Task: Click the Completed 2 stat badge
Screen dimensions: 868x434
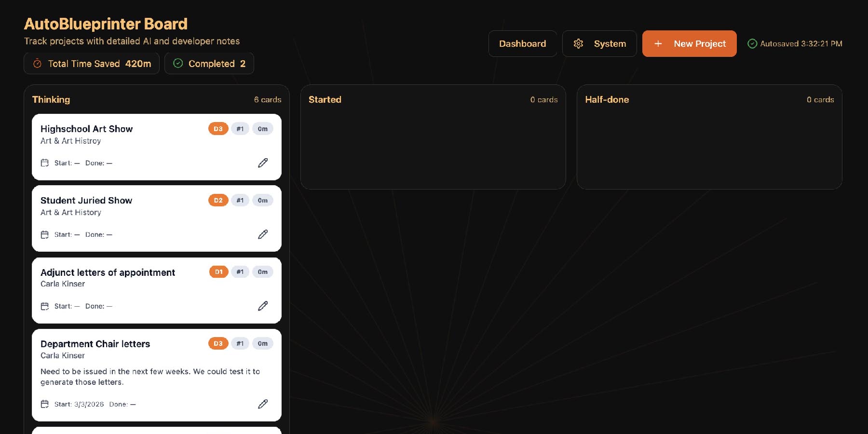Action: point(209,64)
